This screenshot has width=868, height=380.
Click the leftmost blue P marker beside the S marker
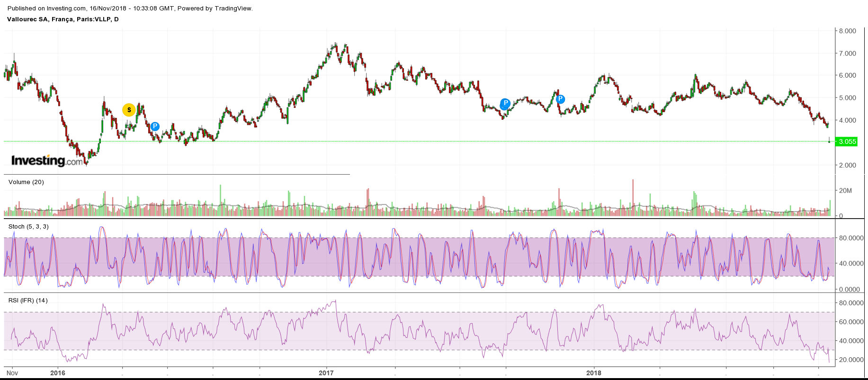(155, 126)
